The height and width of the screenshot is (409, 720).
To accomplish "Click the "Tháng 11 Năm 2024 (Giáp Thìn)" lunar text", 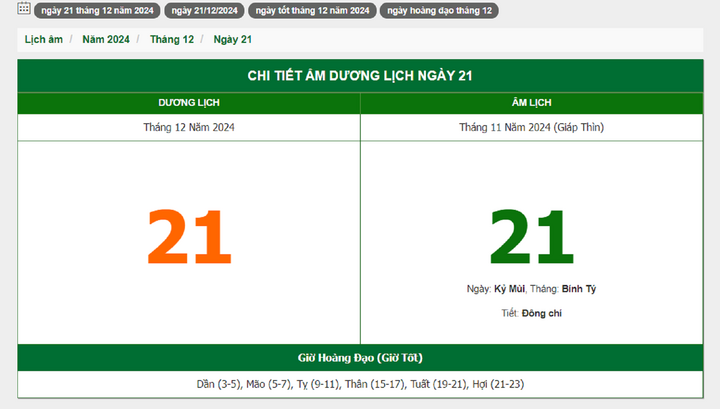I will [x=531, y=127].
